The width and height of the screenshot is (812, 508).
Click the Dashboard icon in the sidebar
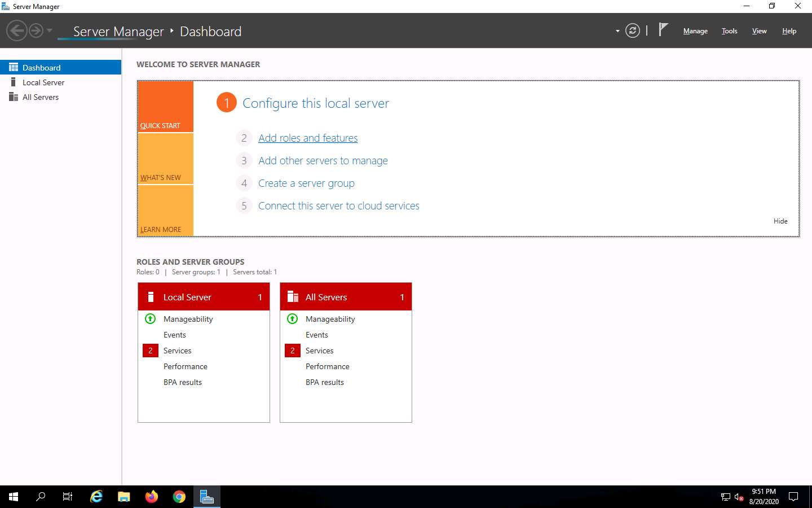14,67
